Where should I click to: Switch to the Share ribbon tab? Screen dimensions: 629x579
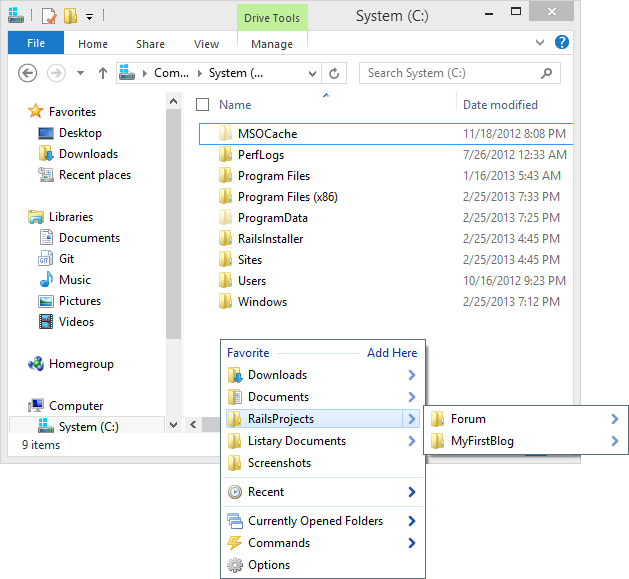point(150,44)
